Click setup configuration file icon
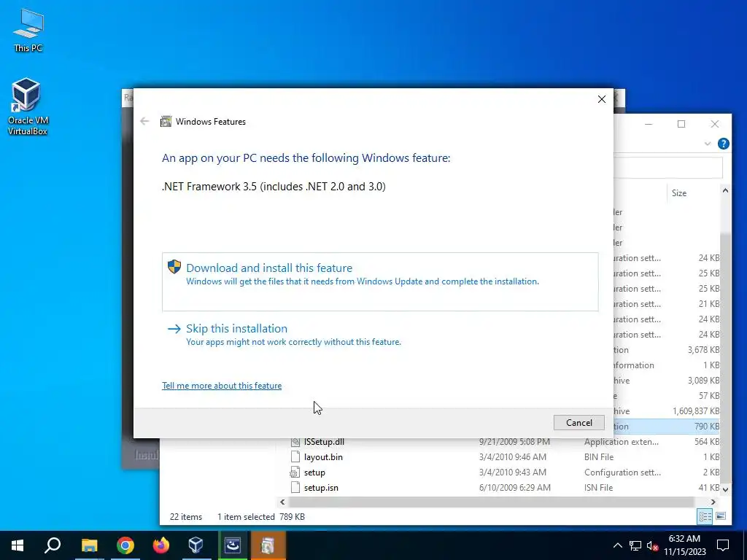The image size is (747, 560). coord(295,472)
